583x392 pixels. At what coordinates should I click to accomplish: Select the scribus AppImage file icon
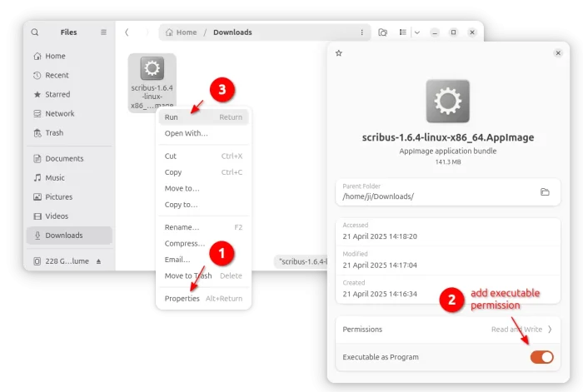(152, 68)
